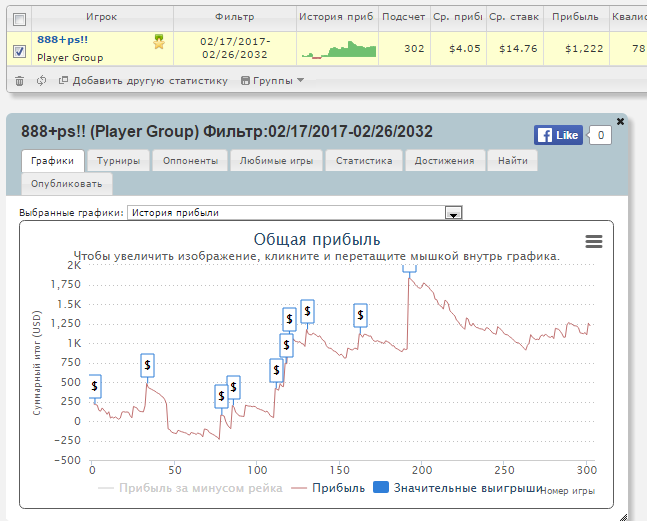
Task: Open the Опубликовать tab
Action: coord(66,184)
